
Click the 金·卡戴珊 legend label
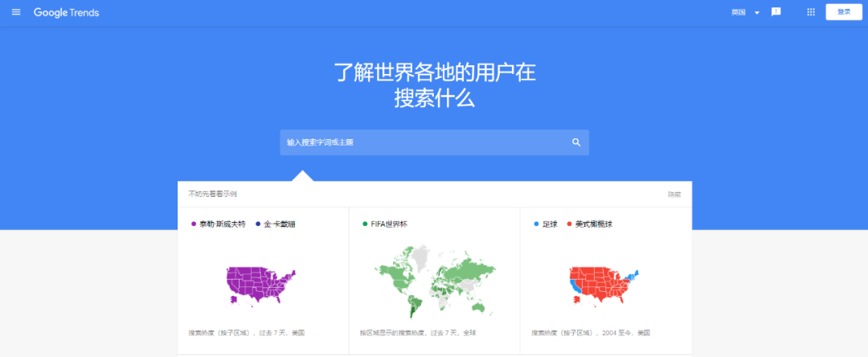pos(279,224)
